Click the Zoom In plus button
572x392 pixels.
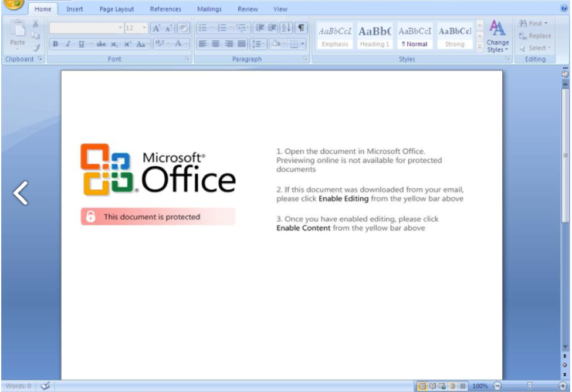563,386
